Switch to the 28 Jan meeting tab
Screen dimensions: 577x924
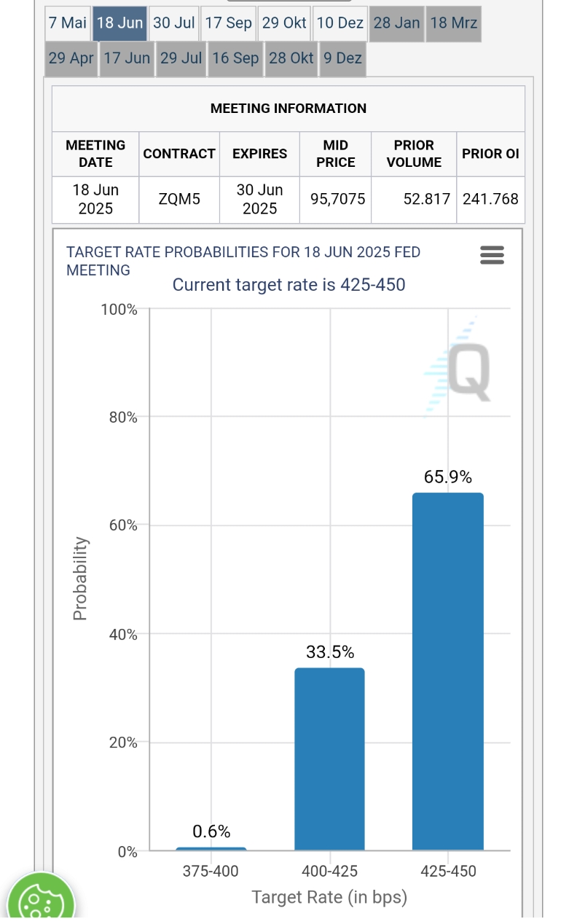[x=396, y=23]
